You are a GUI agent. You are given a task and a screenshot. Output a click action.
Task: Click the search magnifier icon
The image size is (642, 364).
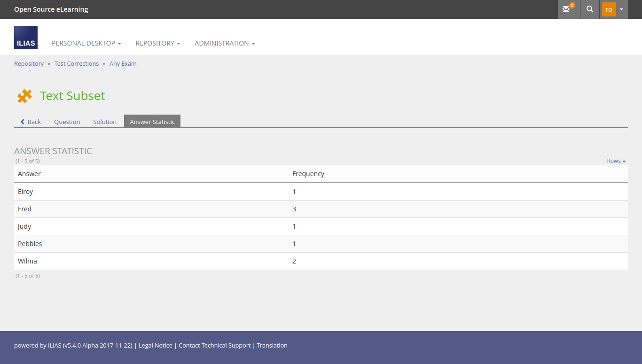590,9
